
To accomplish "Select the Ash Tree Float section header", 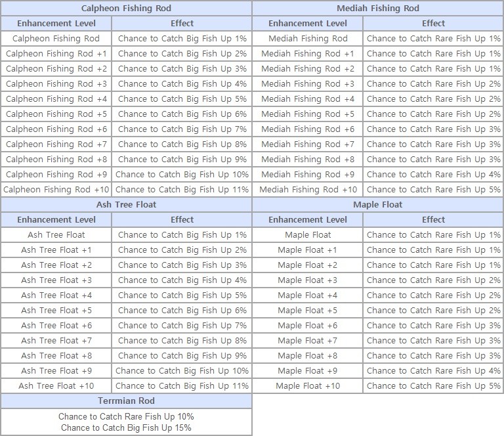I will pos(126,204).
